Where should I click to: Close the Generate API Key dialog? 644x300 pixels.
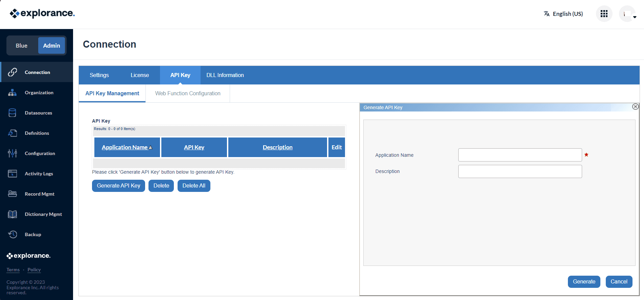click(636, 107)
